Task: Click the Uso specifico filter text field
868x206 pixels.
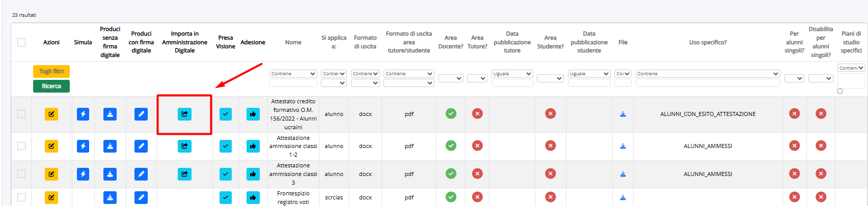Action: coord(708,83)
